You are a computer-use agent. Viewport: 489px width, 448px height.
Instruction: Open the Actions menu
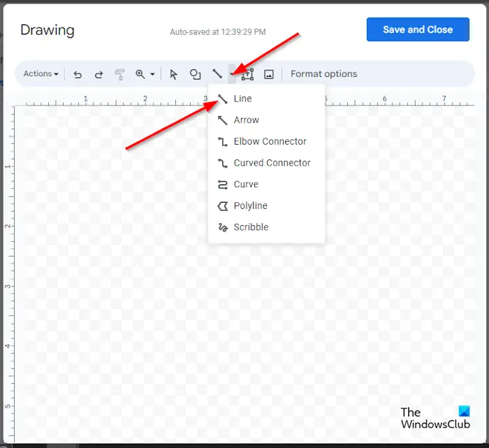click(x=41, y=74)
